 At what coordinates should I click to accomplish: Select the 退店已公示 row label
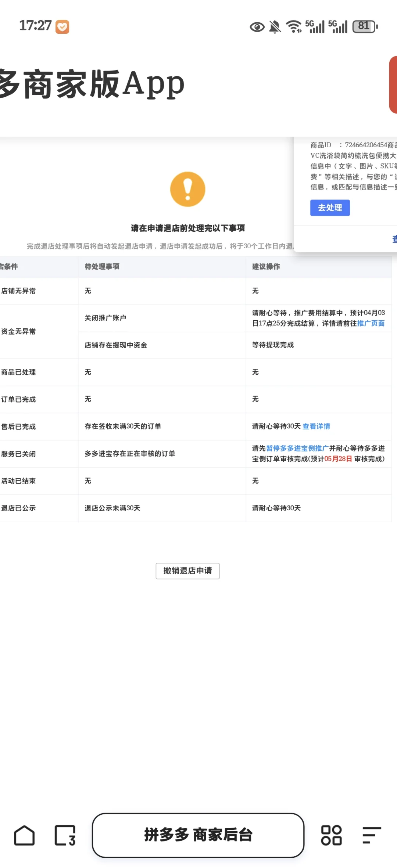coord(18,508)
